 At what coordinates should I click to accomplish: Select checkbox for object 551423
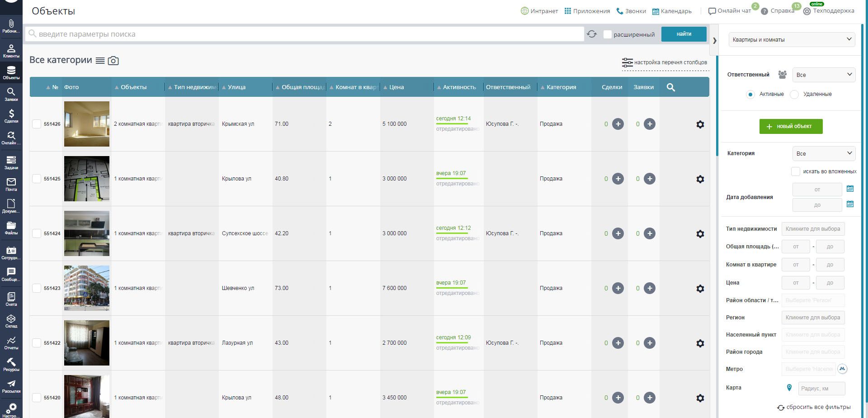pos(37,288)
